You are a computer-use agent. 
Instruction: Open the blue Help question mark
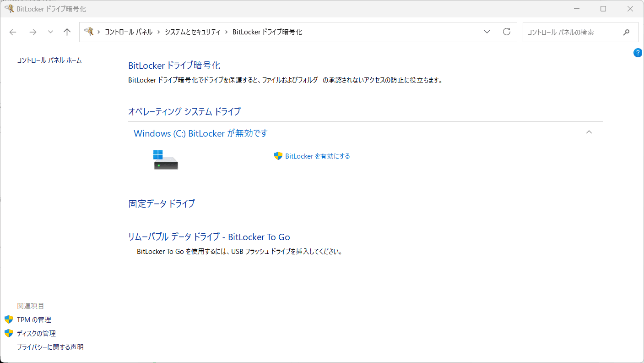[638, 52]
